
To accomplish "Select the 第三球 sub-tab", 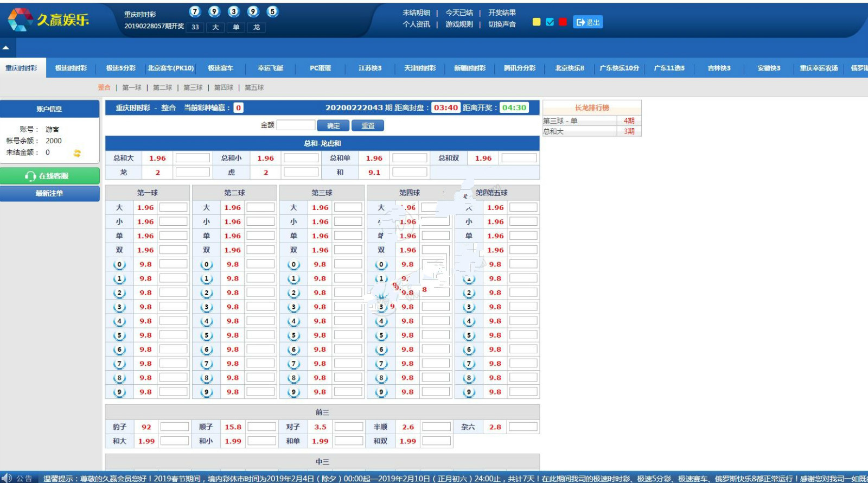I will click(193, 87).
